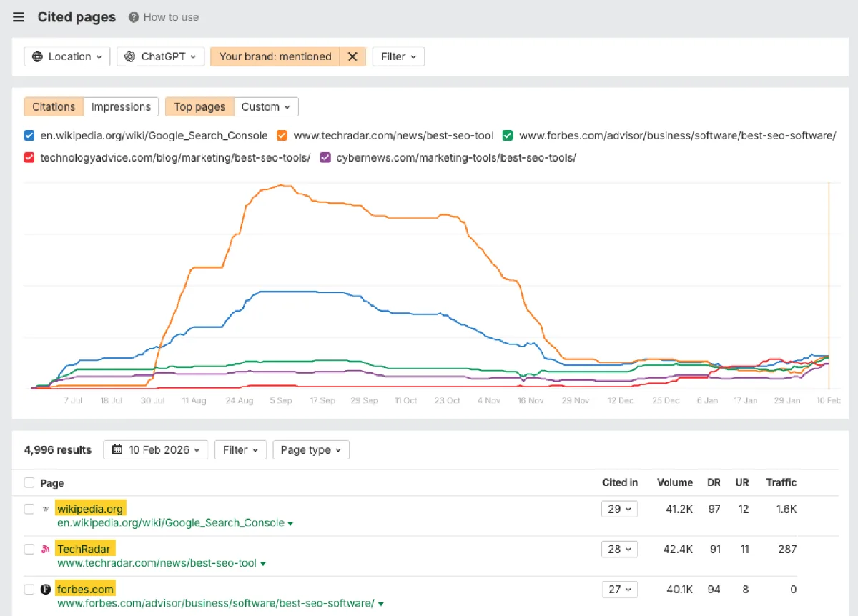Click the 287 traffic value
Screen dimensions: 858x616
point(787,549)
